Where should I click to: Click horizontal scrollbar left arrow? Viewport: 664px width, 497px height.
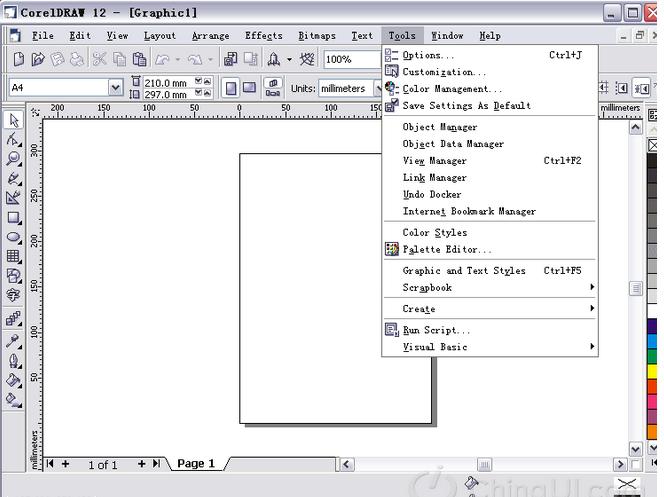(x=346, y=464)
